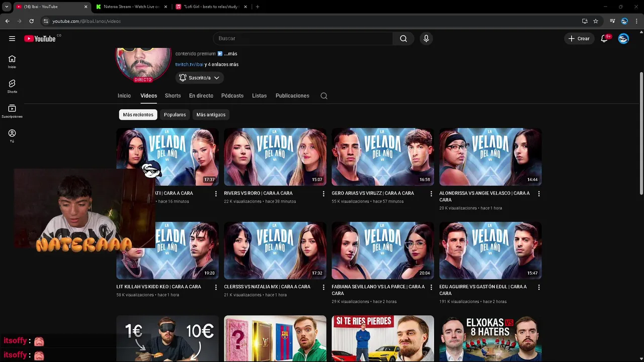Open the ELXOKAS VS 8 HATERS thumbnail
The height and width of the screenshot is (362, 644).
491,338
